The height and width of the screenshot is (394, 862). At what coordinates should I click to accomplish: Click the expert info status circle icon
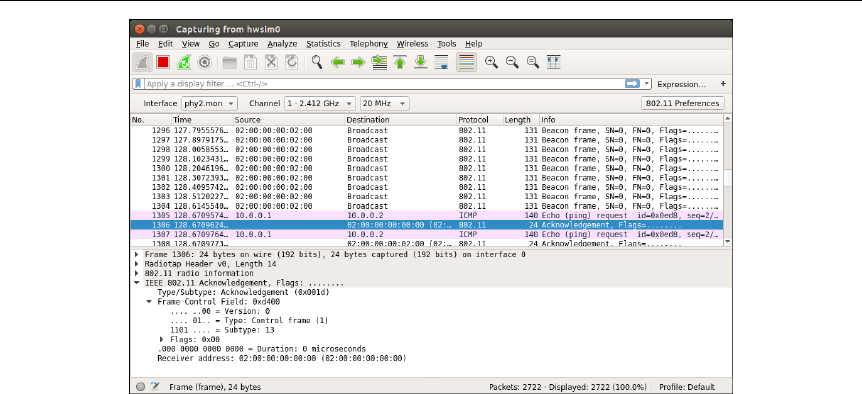tap(140, 387)
